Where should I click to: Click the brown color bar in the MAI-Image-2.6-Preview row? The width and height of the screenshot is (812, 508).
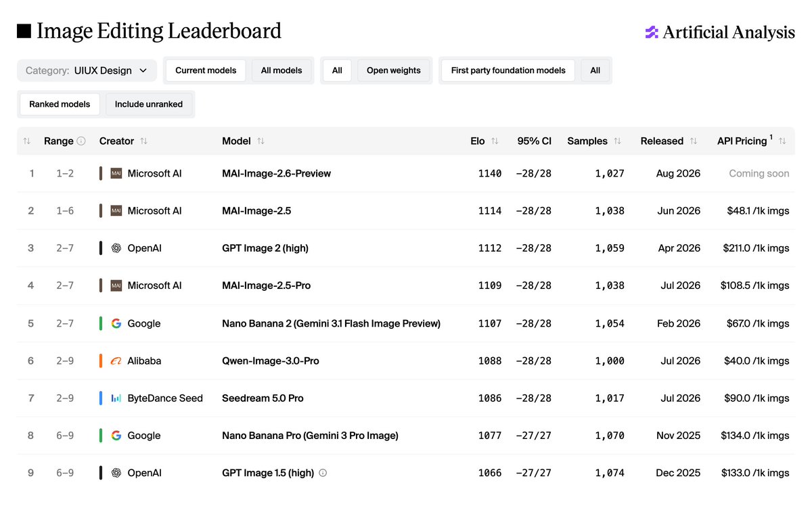[101, 173]
